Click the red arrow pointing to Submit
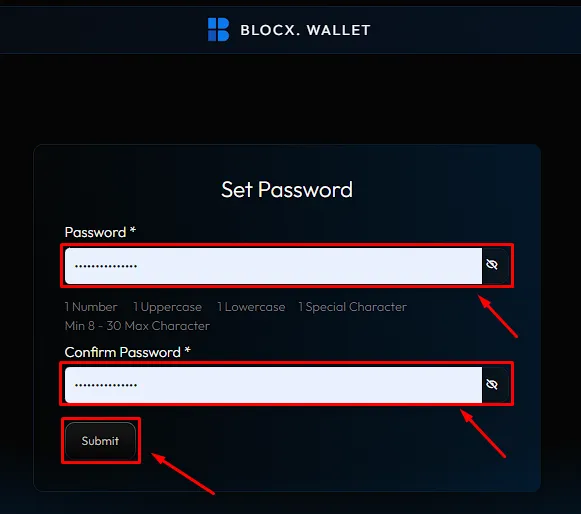 tap(183, 474)
